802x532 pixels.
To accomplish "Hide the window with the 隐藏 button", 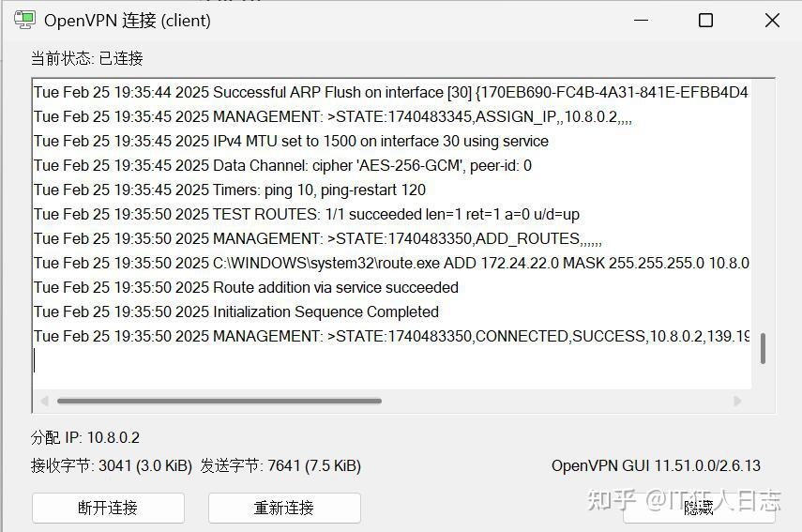I will coord(699,508).
